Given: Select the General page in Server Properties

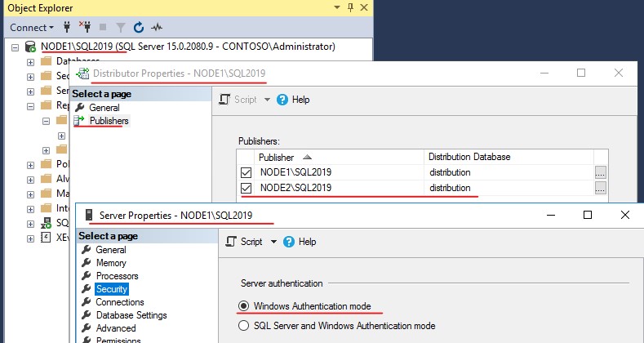Looking at the screenshot, I should tap(110, 250).
